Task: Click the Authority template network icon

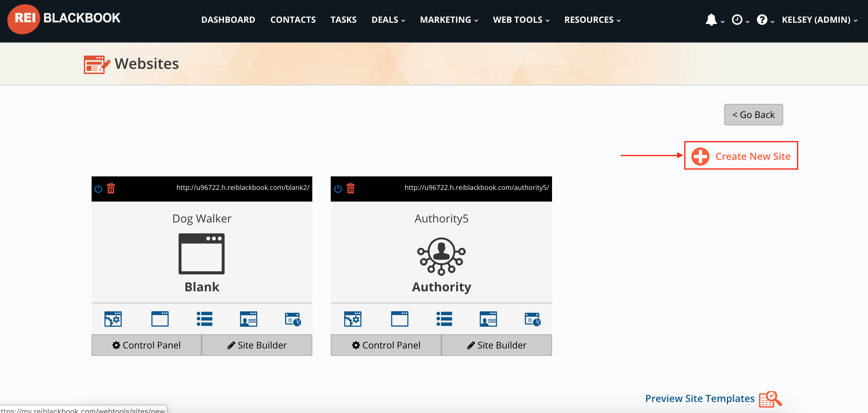Action: coord(441,256)
